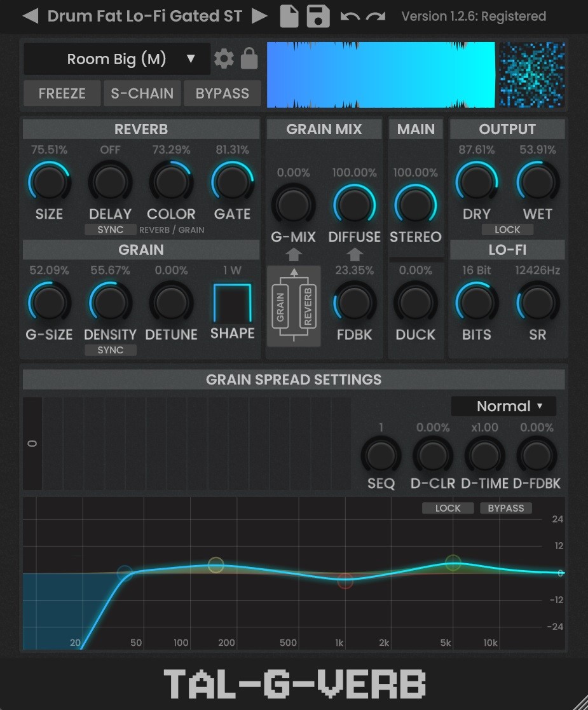Click the GRAIN SPREAD SETTINGS header
The height and width of the screenshot is (710, 588).
pos(294,379)
